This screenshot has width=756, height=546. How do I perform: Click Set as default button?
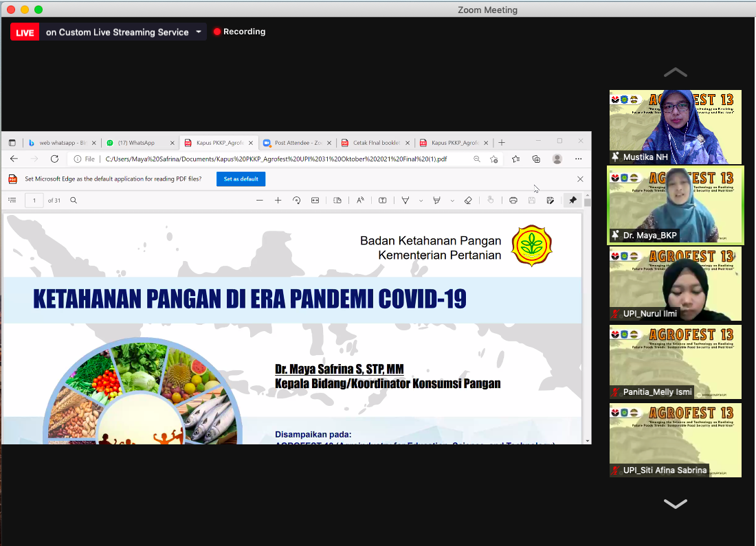tap(241, 179)
